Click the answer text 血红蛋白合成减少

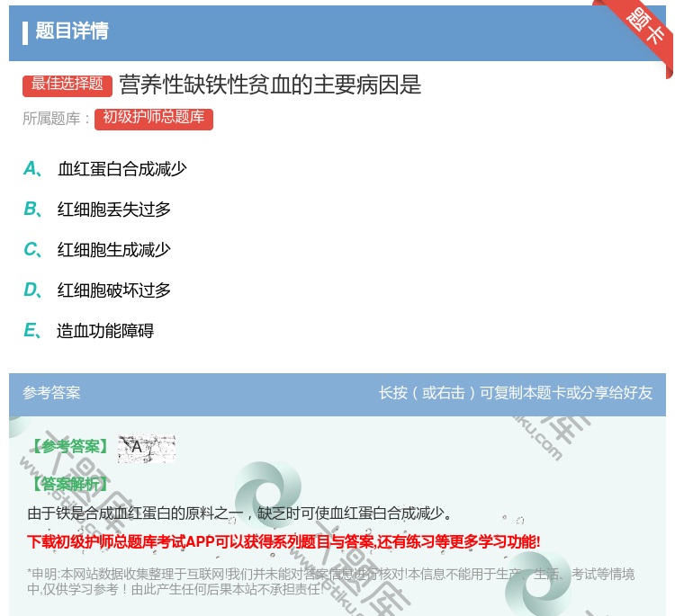[122, 169]
